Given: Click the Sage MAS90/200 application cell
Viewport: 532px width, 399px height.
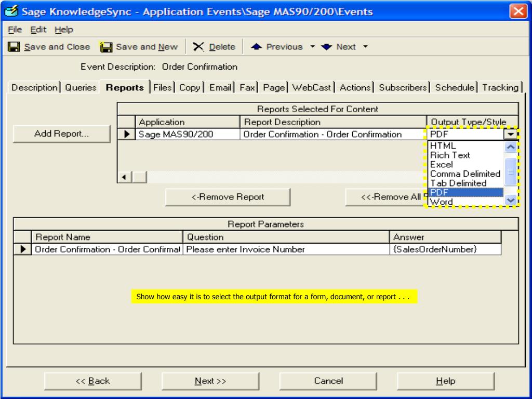Looking at the screenshot, I should tap(188, 134).
